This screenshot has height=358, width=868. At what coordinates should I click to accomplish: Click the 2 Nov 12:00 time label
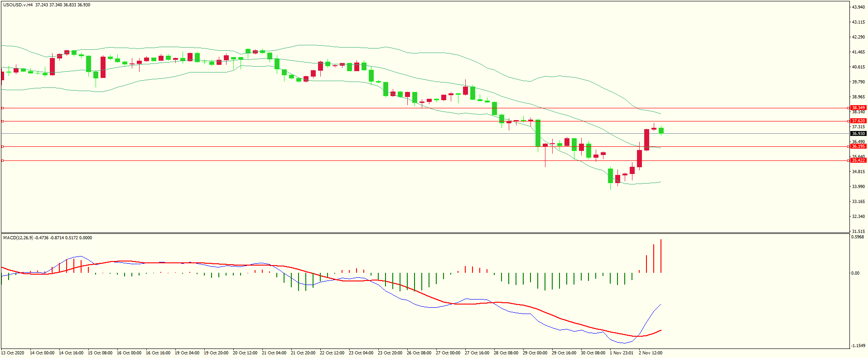pos(651,353)
